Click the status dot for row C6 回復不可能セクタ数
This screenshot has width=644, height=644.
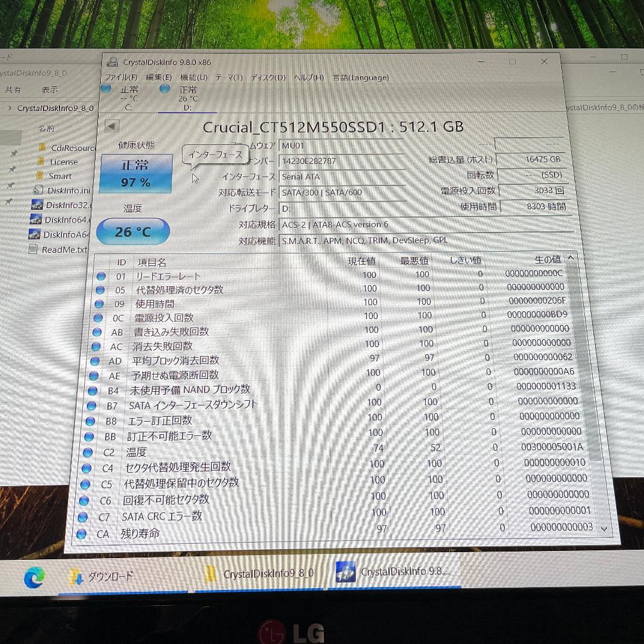(84, 501)
